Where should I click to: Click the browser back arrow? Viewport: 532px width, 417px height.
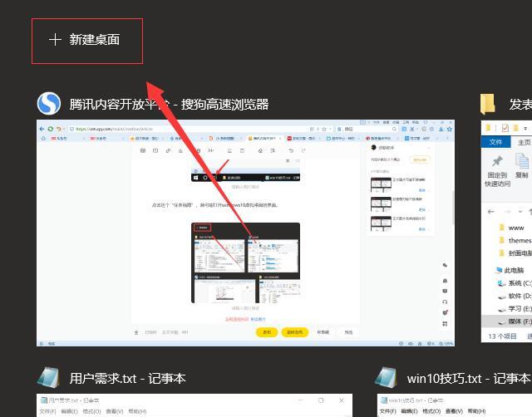[42, 129]
